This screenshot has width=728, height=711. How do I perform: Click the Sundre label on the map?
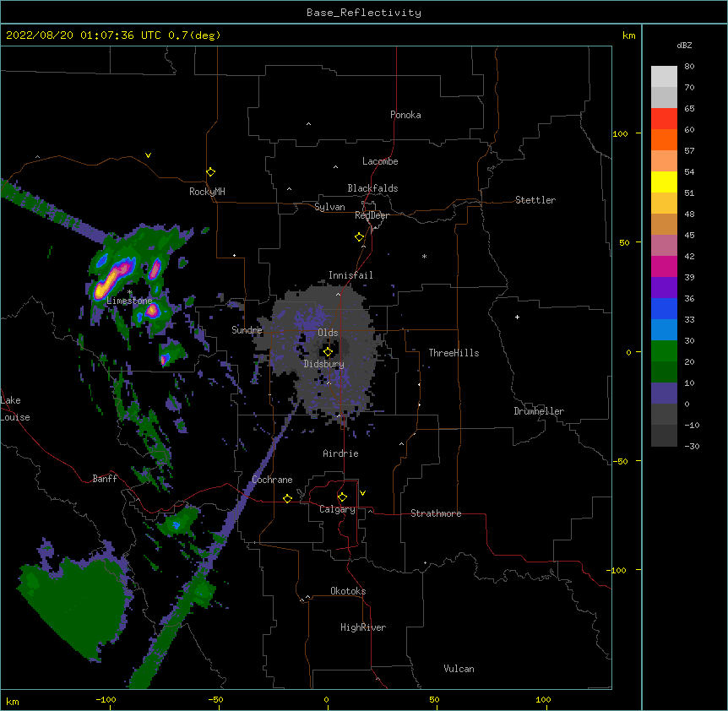pyautogui.click(x=247, y=330)
